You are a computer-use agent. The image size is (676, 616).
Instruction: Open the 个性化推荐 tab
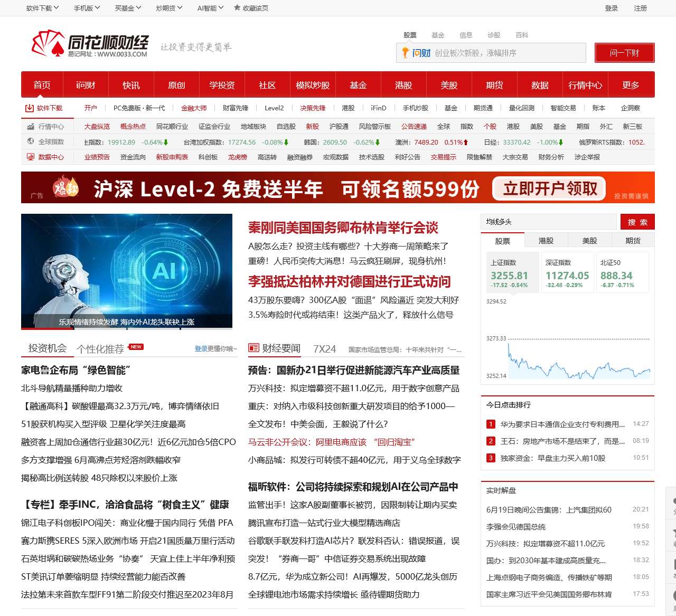pyautogui.click(x=100, y=349)
